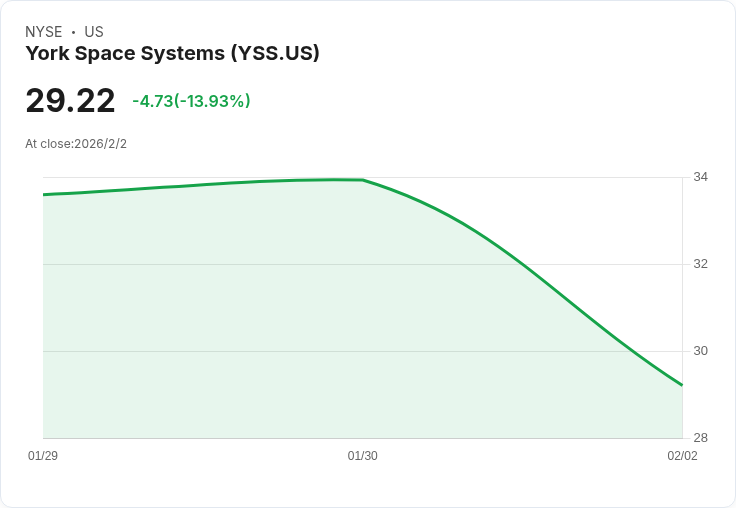
Task: Click the line's starting point at 01/29
Action: [44, 194]
